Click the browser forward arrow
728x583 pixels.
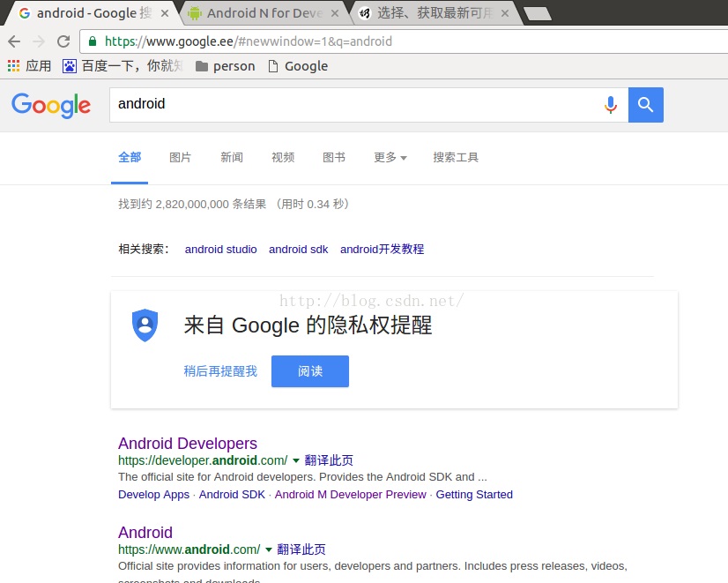(x=39, y=41)
